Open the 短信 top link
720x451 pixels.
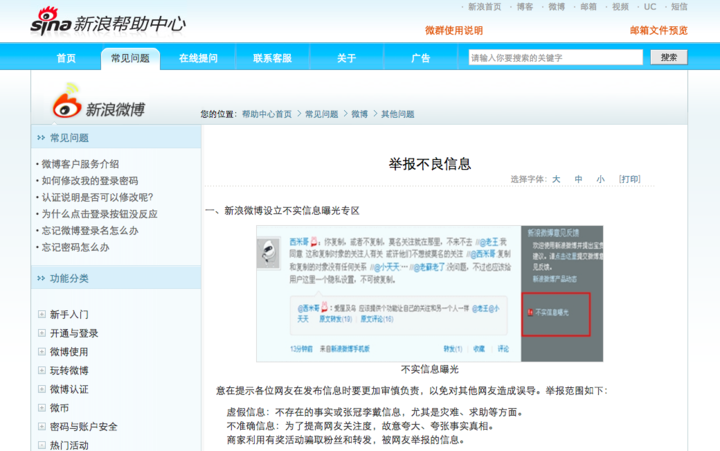click(679, 7)
